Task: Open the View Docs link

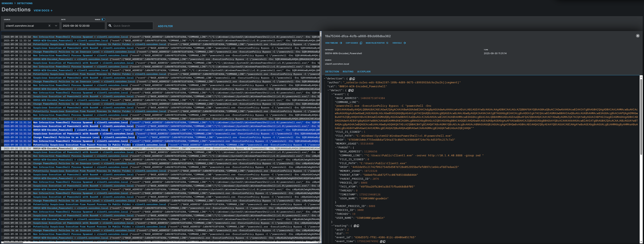Action: [x=43, y=11]
